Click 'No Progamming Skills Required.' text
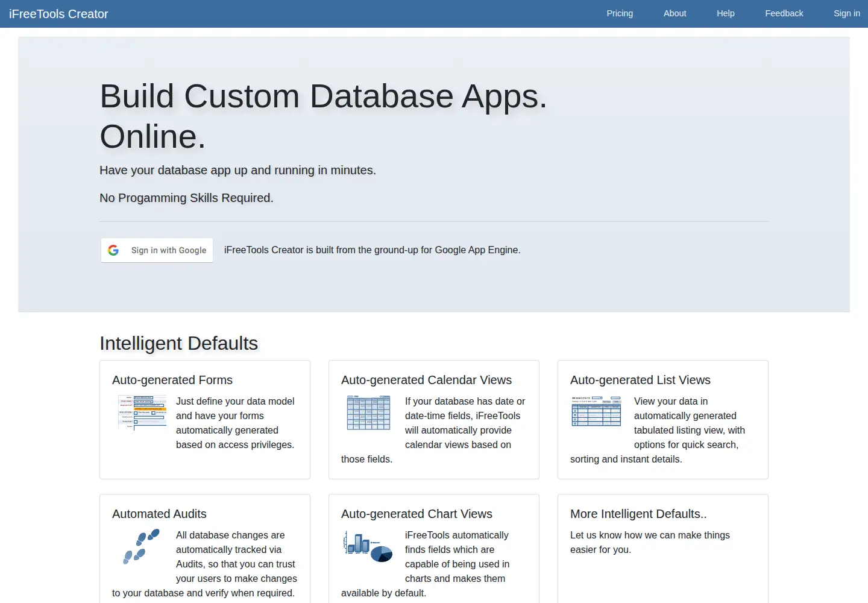Viewport: 868px width, 603px height. pyautogui.click(x=186, y=198)
